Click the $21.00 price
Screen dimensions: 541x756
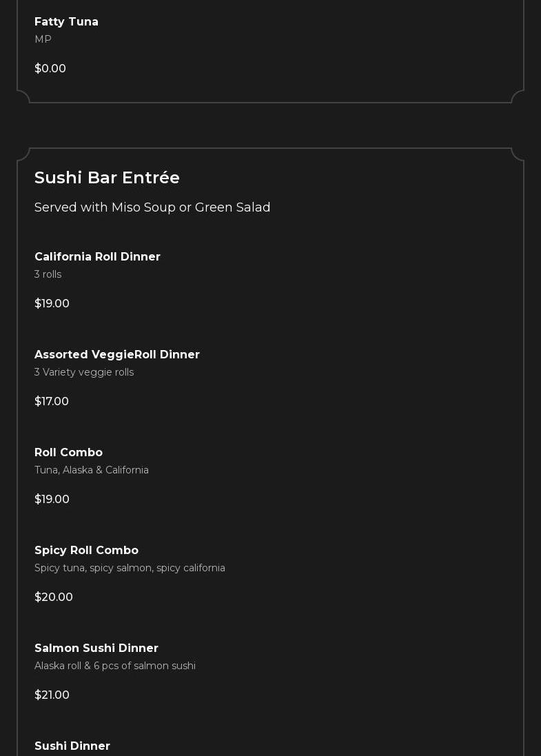[x=52, y=695]
